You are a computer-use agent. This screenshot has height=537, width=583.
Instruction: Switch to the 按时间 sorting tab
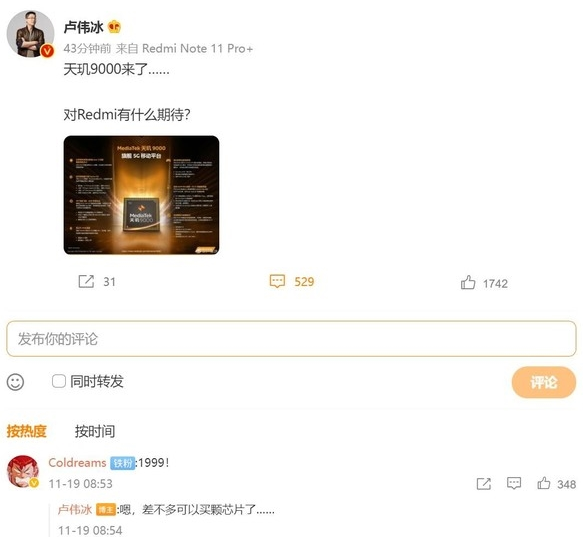tap(95, 431)
